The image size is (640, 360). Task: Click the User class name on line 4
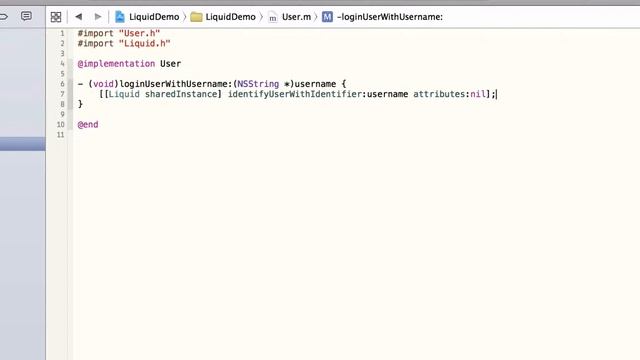[x=170, y=64]
